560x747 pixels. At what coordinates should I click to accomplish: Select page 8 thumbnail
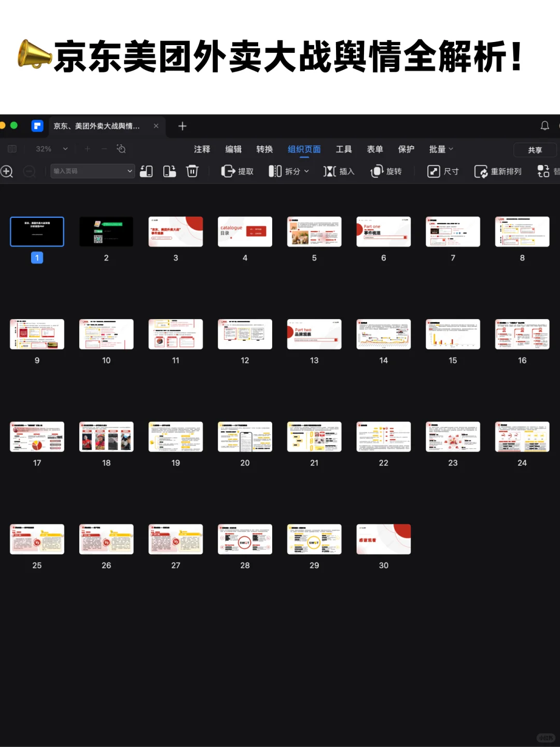click(522, 231)
